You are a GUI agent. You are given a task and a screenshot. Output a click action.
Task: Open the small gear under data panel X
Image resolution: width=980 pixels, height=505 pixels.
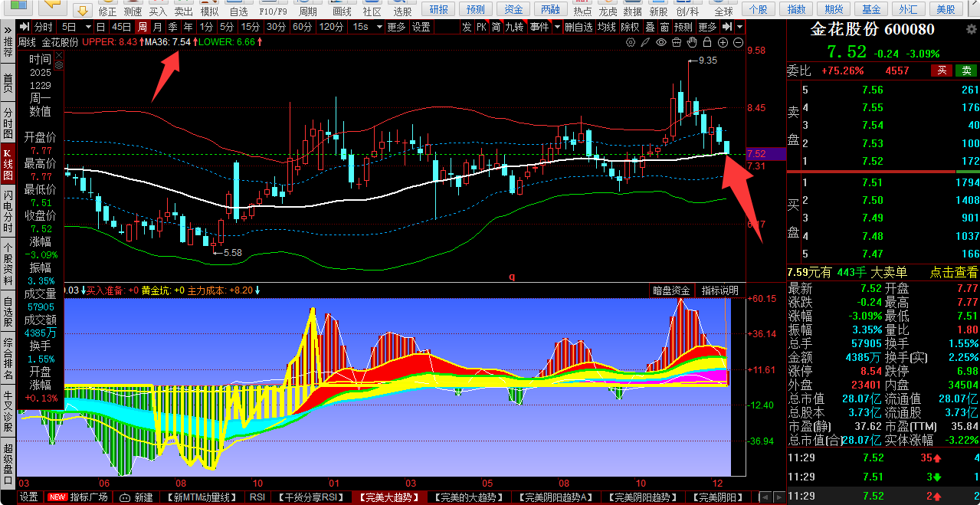(58, 66)
